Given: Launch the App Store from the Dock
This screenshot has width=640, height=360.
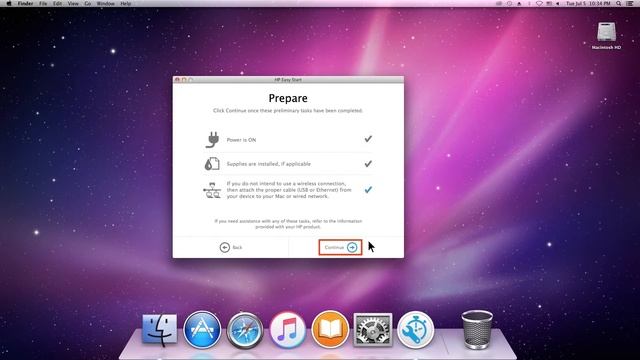Looking at the screenshot, I should point(202,329).
